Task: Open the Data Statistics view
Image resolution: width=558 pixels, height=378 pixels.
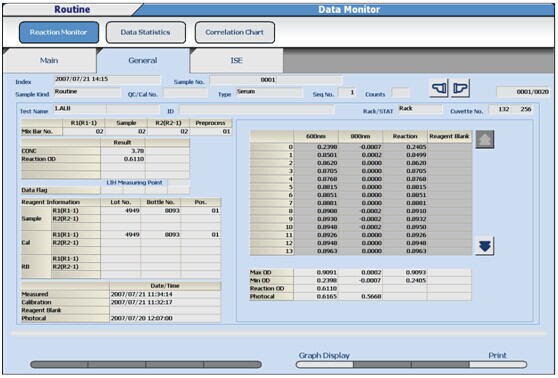Action: tap(146, 32)
